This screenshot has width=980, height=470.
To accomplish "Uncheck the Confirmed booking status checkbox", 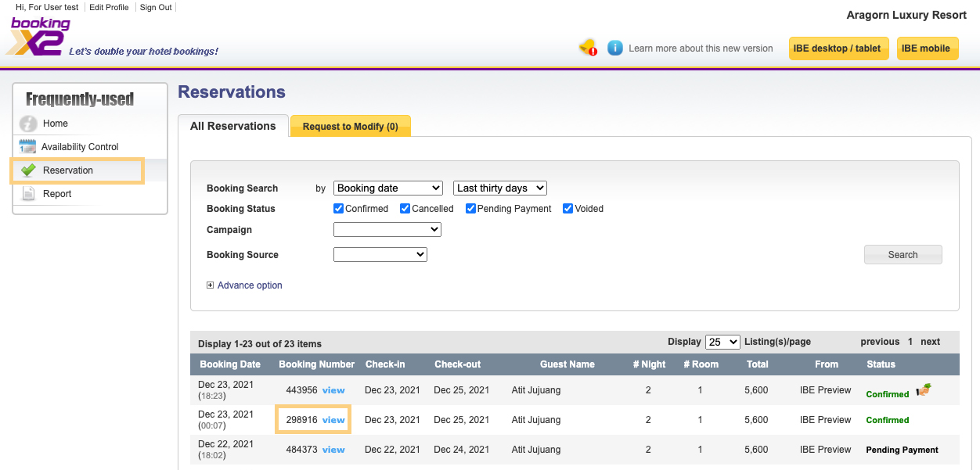I will 339,209.
